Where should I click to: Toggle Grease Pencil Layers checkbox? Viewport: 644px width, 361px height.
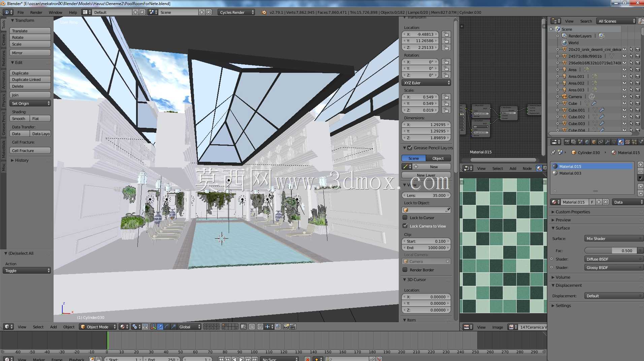pos(410,148)
